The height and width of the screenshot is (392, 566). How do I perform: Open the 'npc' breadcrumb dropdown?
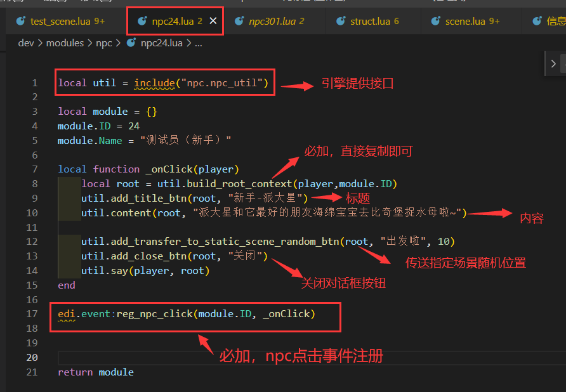click(103, 43)
